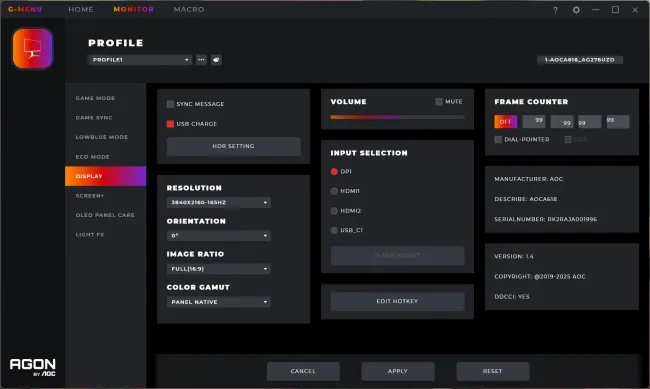Open settings via the gear icon
The height and width of the screenshot is (389, 650).
576,10
